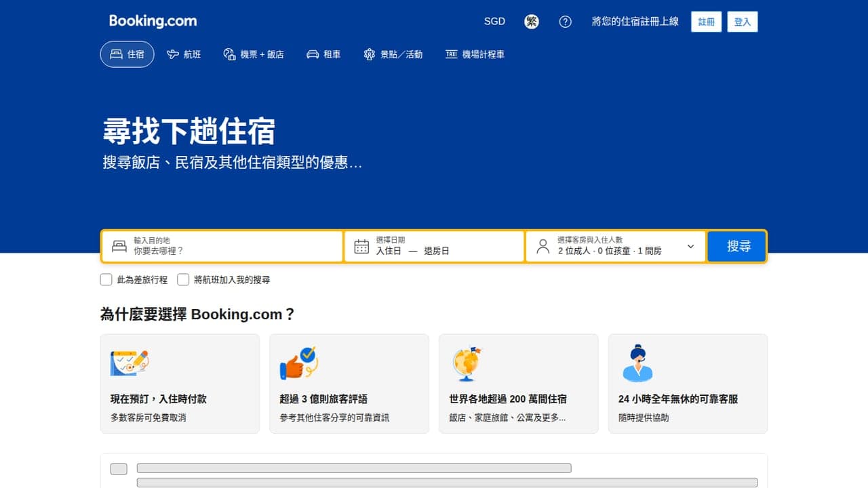Expand the chevron in guests selector

click(x=690, y=246)
